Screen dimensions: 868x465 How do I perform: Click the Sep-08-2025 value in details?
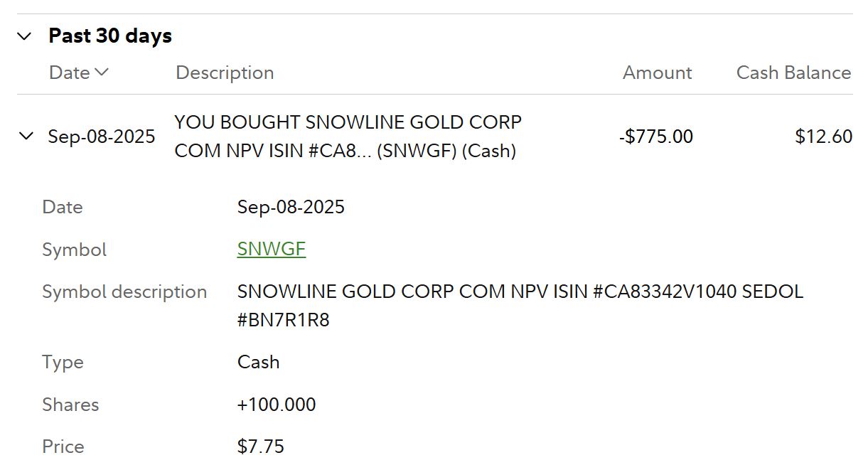(291, 207)
